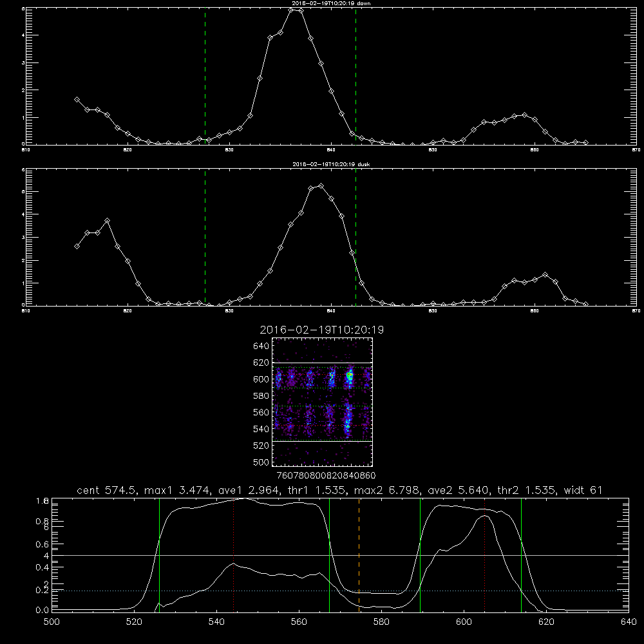The image size is (644, 644).
Task: Click the right green dashed line in the dawn plot
Action: click(355, 76)
